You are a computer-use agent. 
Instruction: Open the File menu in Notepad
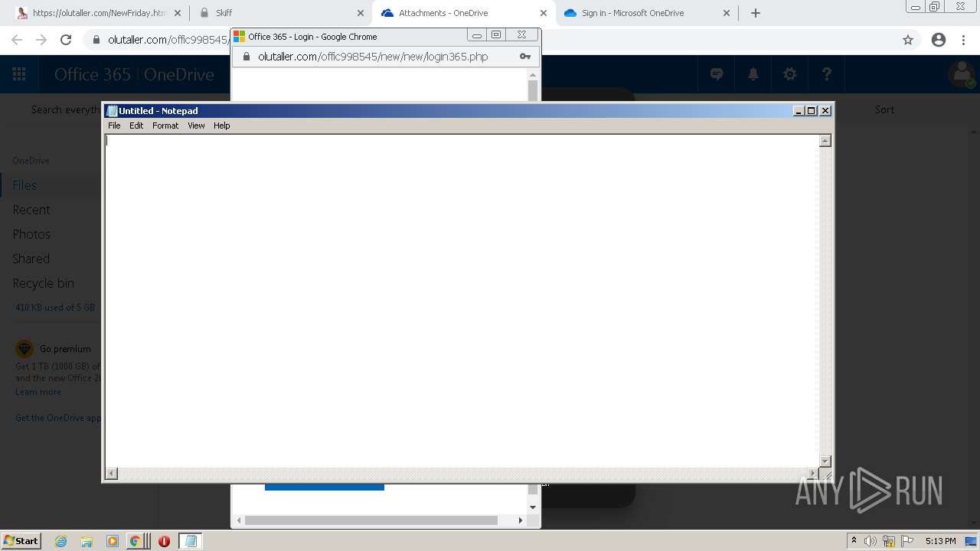114,126
